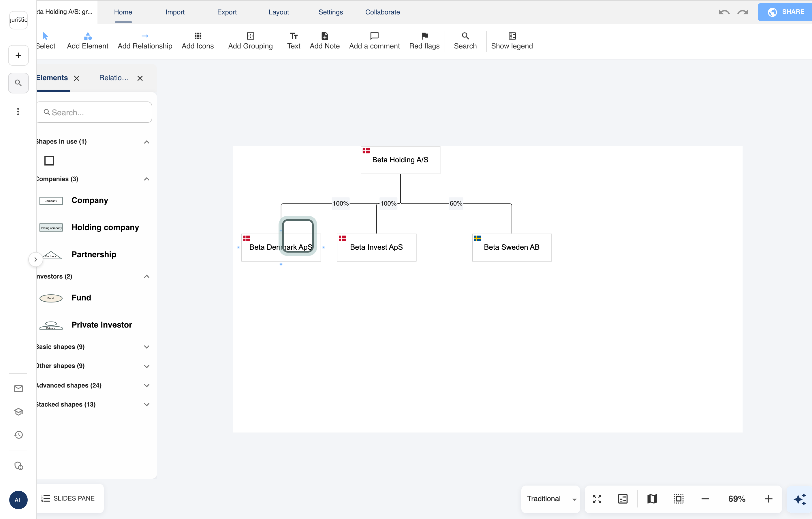Activate the Add Grouping tool

coord(250,41)
